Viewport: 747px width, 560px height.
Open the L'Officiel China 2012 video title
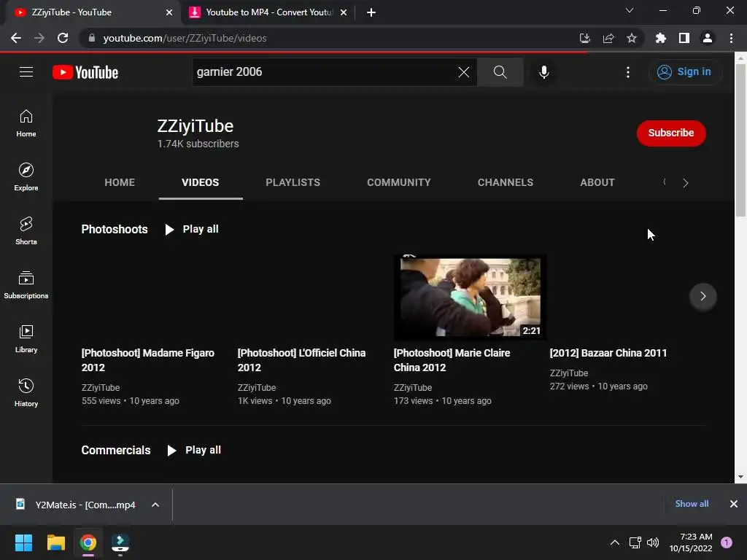tap(301, 360)
